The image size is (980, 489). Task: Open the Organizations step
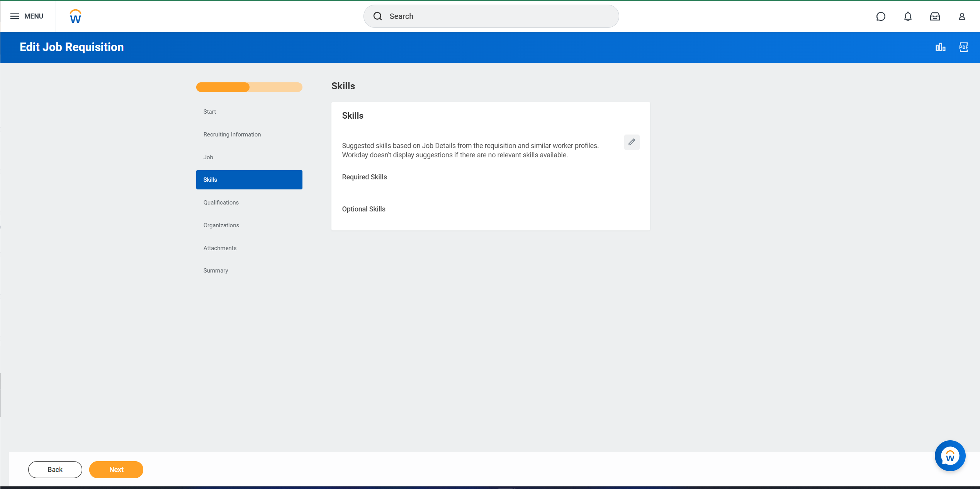[x=221, y=225]
